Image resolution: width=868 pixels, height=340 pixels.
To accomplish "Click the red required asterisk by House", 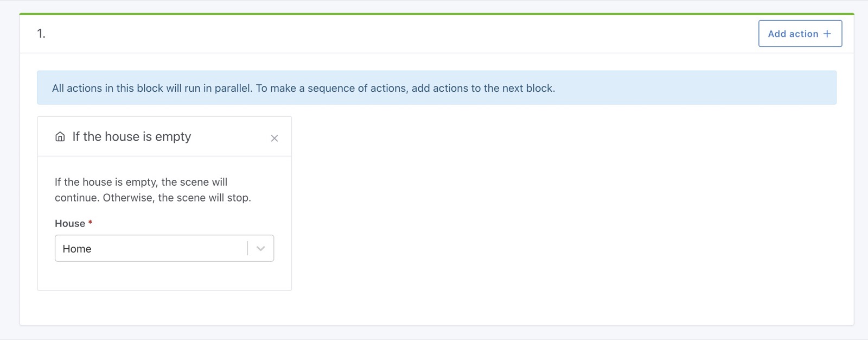I will pyautogui.click(x=90, y=223).
